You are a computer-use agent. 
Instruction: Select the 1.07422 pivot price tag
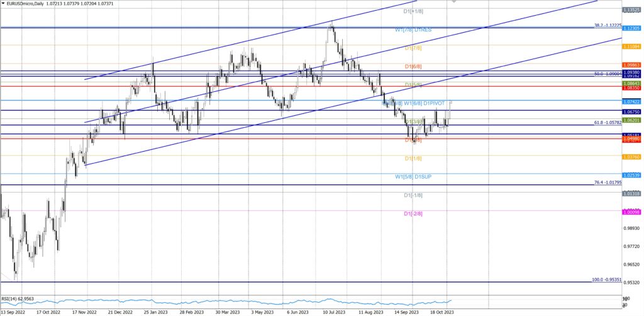coord(631,101)
